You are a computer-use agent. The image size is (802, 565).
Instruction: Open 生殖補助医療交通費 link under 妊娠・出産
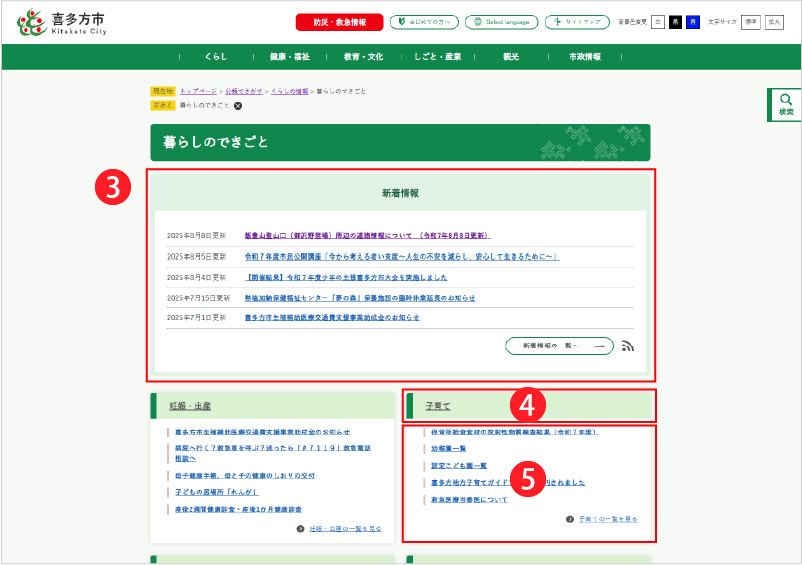(262, 432)
